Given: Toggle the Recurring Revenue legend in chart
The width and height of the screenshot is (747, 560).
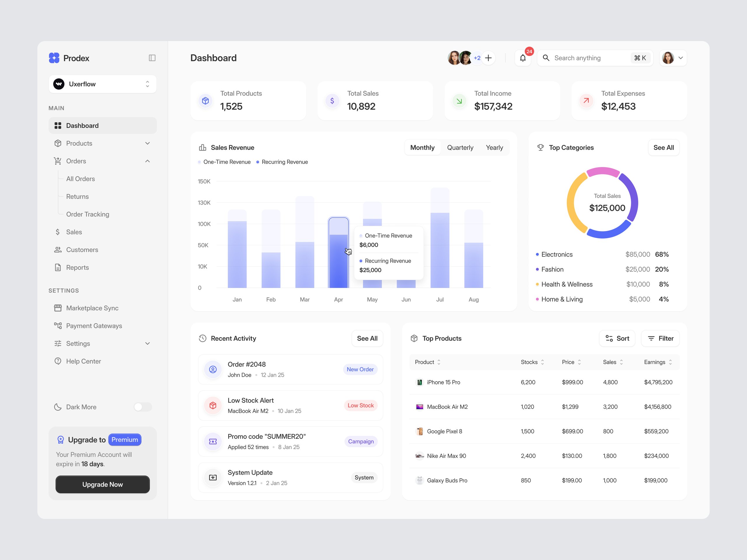Looking at the screenshot, I should coord(282,162).
